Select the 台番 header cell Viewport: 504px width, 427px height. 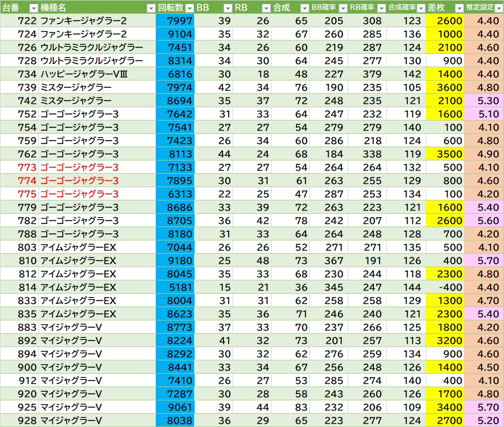pos(19,7)
